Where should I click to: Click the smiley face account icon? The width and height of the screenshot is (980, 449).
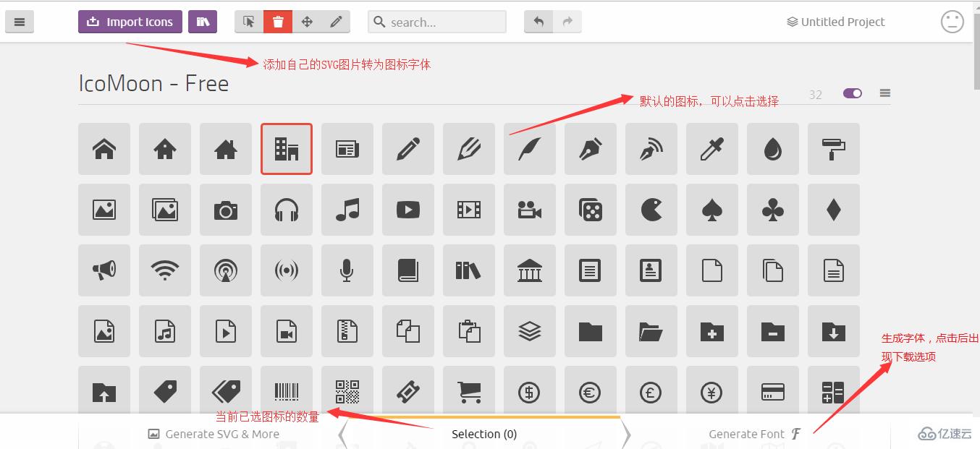[952, 22]
